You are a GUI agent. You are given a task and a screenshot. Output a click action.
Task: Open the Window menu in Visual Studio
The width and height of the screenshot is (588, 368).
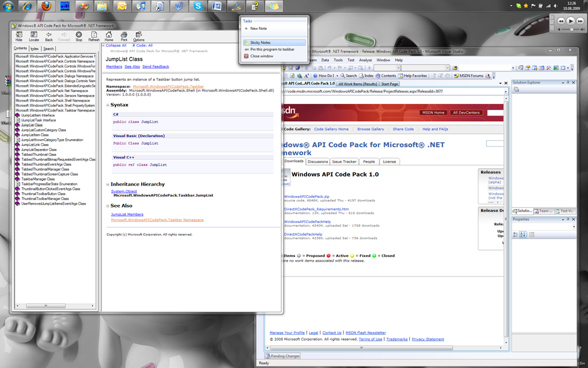click(x=383, y=60)
